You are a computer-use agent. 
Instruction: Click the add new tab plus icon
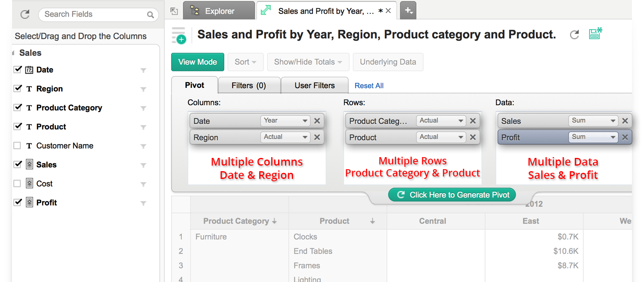pyautogui.click(x=409, y=11)
